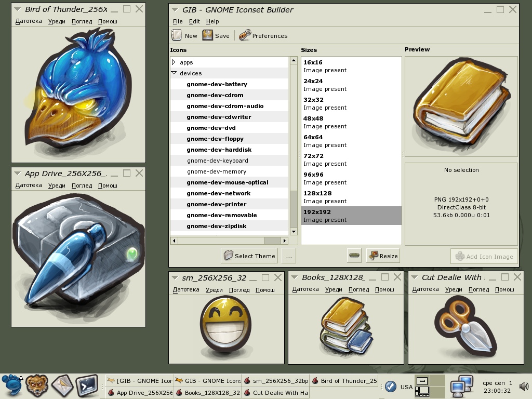Click the volume speaker icon in panel
Viewport: 532px width, 399px height.
pyautogui.click(x=524, y=386)
